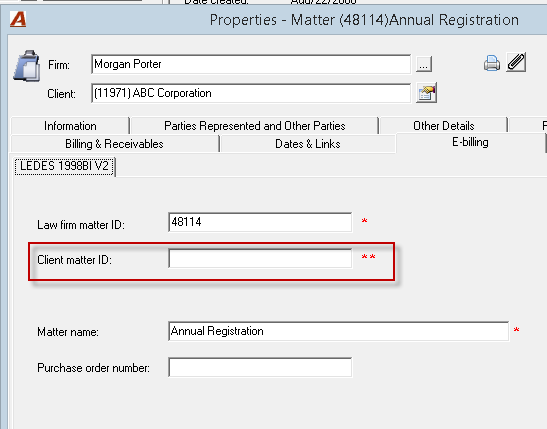Viewport: 547px width, 429px height.
Task: Click the Law firm matter ID field
Action: (x=260, y=222)
